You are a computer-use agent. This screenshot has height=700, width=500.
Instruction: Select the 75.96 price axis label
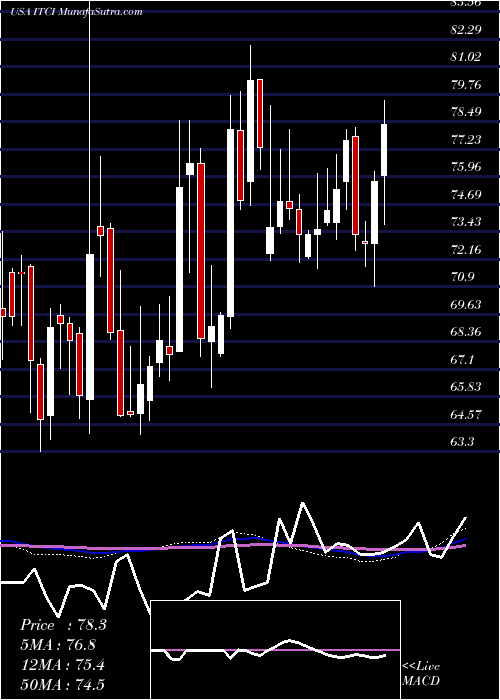[x=467, y=167]
